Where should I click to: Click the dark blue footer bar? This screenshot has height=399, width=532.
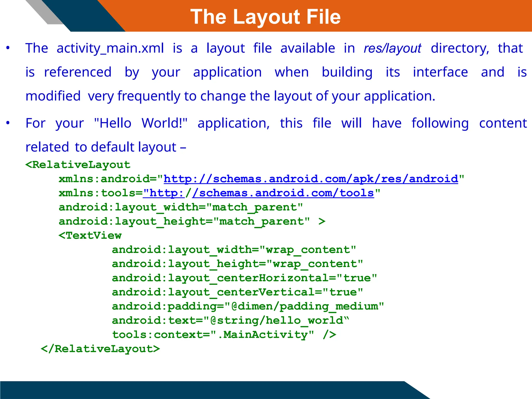point(203,390)
